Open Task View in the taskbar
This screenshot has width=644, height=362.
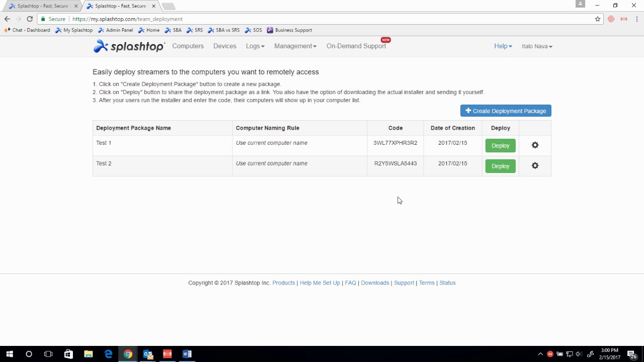click(x=48, y=354)
